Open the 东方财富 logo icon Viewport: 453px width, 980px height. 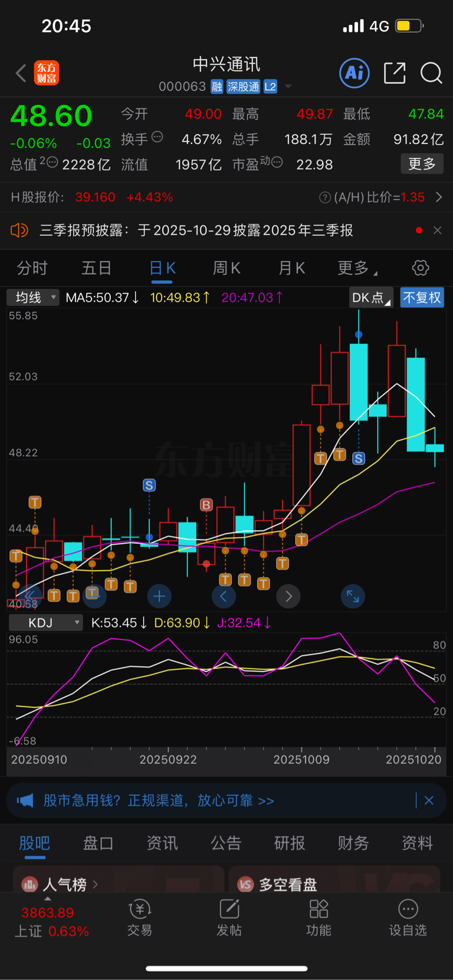[47, 73]
